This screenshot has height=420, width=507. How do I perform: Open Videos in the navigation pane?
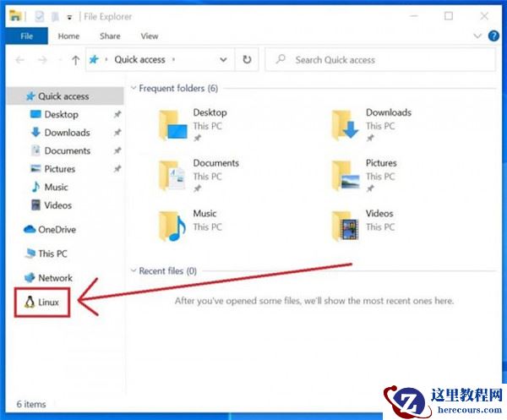57,205
